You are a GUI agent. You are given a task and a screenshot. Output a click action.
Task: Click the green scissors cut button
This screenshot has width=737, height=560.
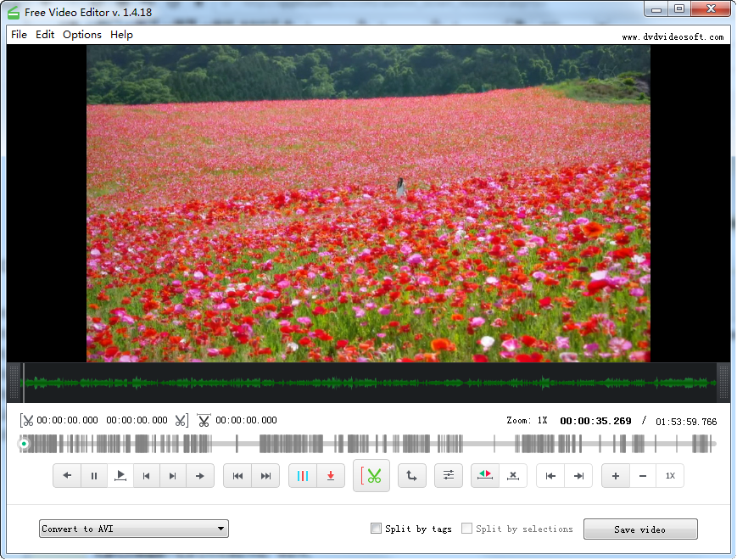pos(371,476)
